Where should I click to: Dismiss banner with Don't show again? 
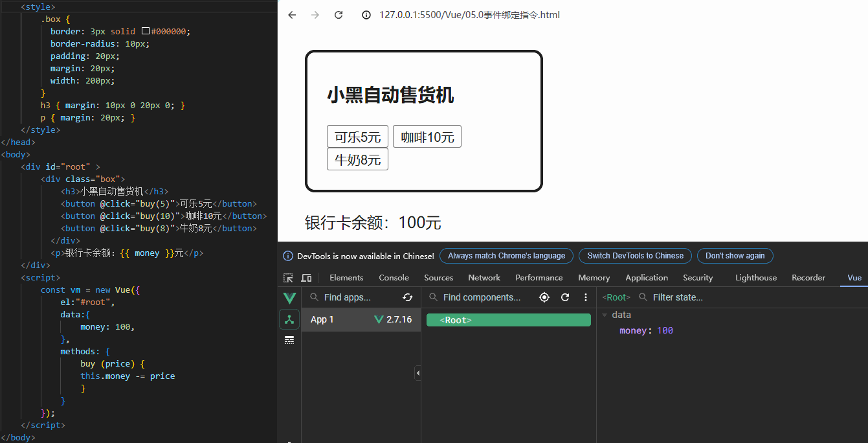[735, 256]
